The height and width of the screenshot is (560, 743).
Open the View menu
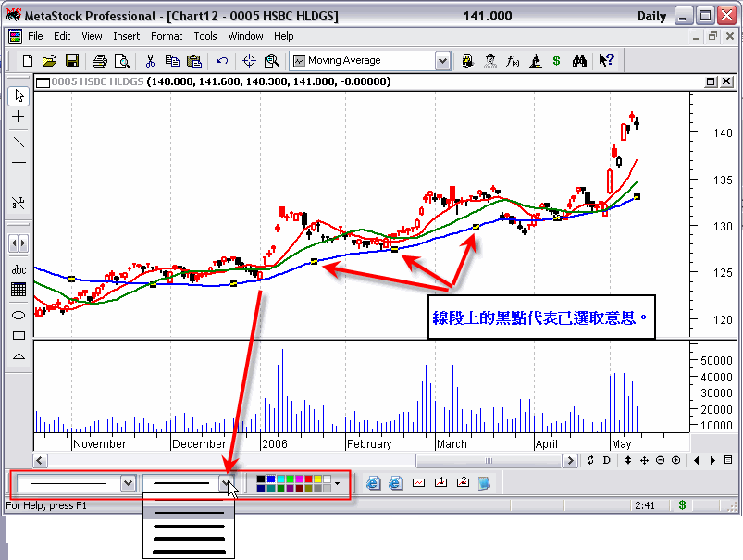[x=92, y=36]
